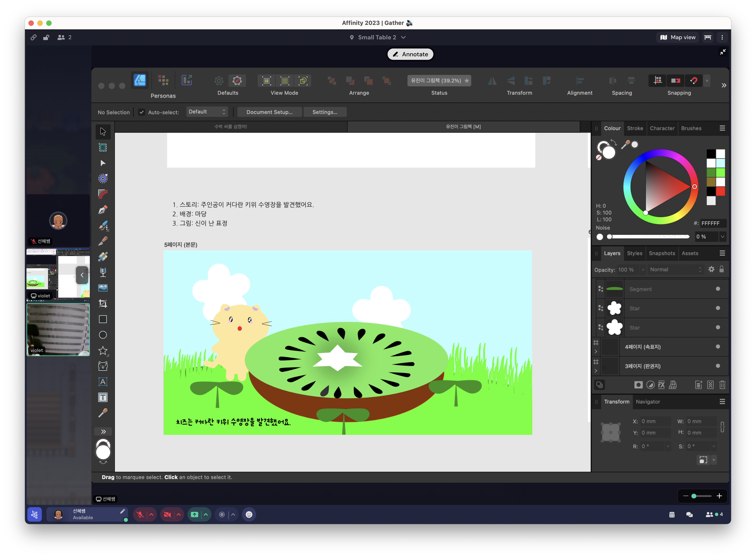Open the Navigator tab
Image resolution: width=756 pixels, height=557 pixels.
click(647, 402)
